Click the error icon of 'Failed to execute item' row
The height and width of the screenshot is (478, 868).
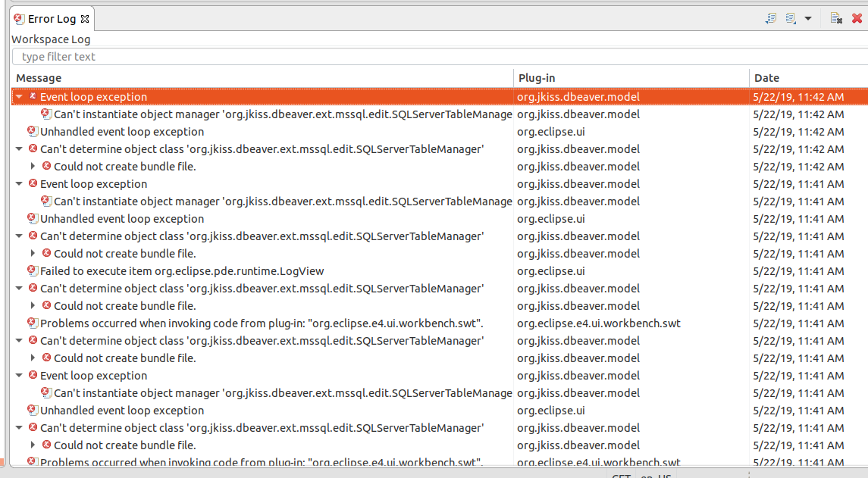tap(33, 270)
